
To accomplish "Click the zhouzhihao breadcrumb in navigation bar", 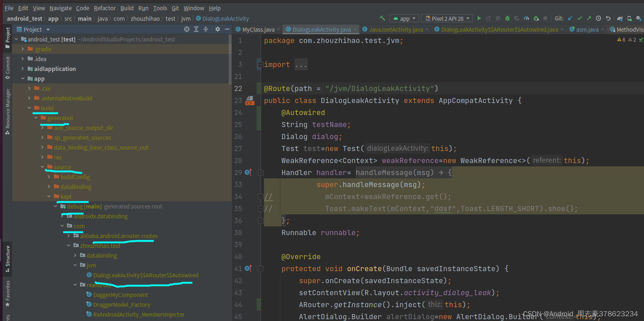I will coord(145,19).
